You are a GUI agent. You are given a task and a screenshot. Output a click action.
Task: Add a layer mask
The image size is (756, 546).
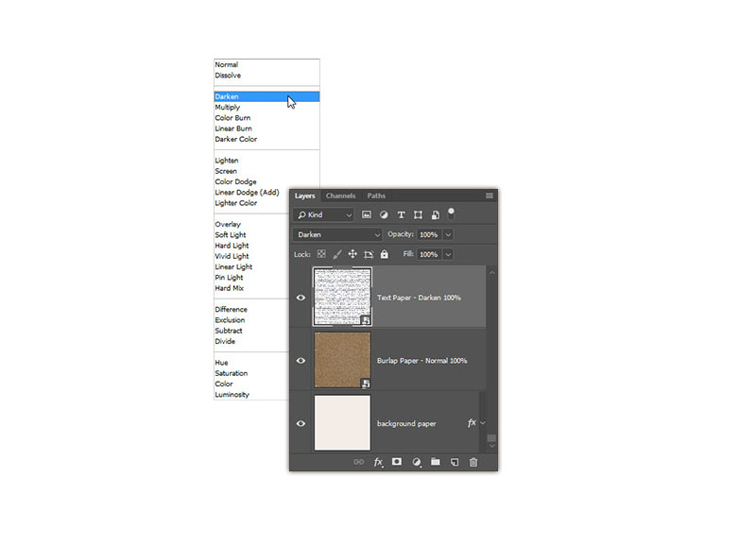pyautogui.click(x=397, y=462)
